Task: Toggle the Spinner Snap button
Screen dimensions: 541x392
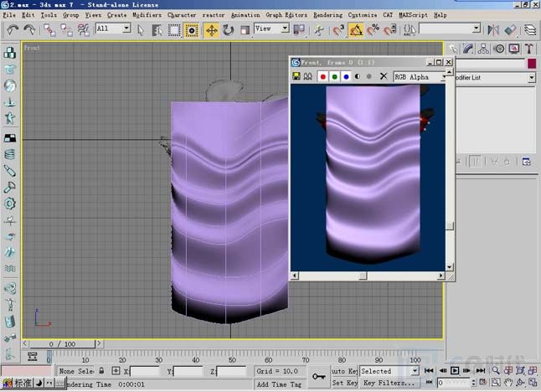Action: (390, 30)
